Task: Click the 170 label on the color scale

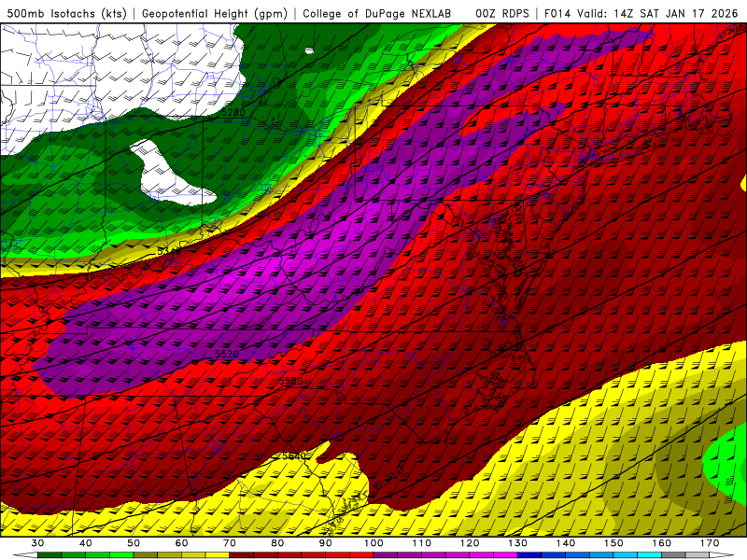Action: pyautogui.click(x=710, y=543)
